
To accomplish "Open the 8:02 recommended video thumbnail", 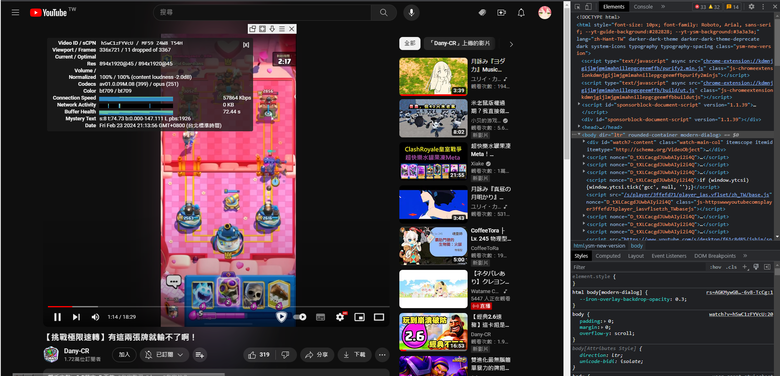I will coord(433,118).
